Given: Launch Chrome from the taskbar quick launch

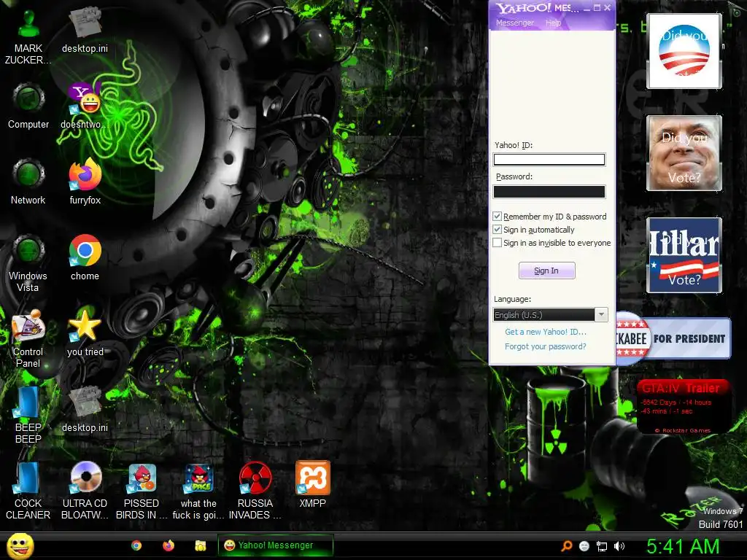Looking at the screenshot, I should [x=136, y=545].
